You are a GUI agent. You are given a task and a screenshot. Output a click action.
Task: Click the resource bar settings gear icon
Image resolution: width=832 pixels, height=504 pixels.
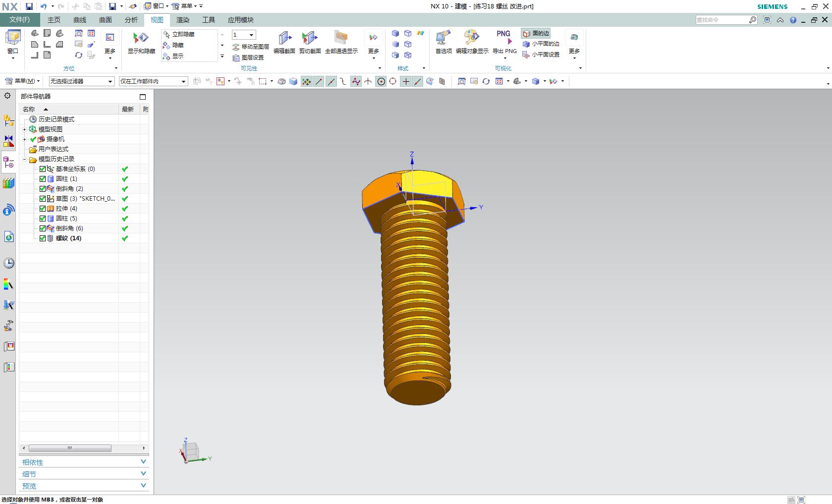(x=7, y=96)
